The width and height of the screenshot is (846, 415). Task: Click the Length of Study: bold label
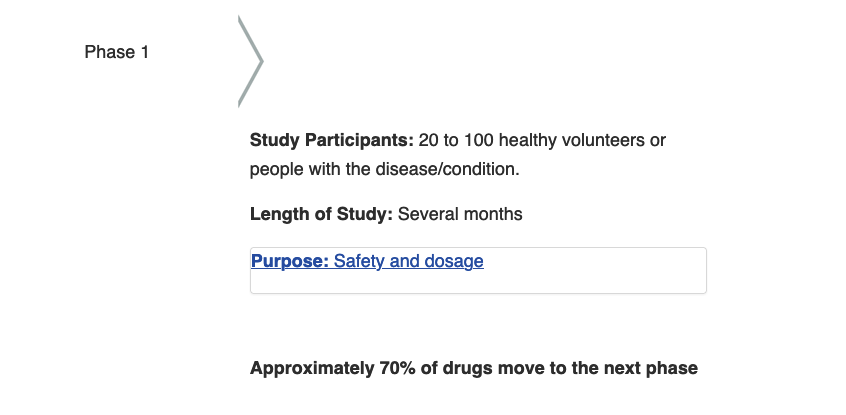point(322,214)
